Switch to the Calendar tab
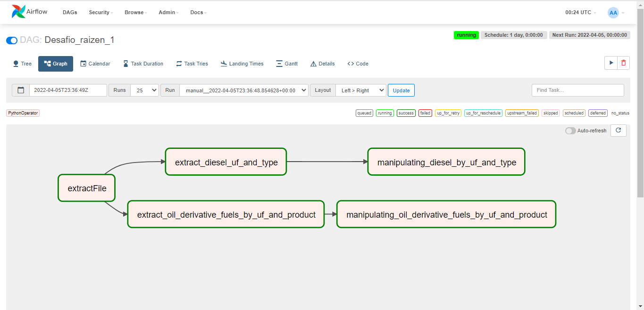Image resolution: width=644 pixels, height=310 pixels. [x=95, y=64]
